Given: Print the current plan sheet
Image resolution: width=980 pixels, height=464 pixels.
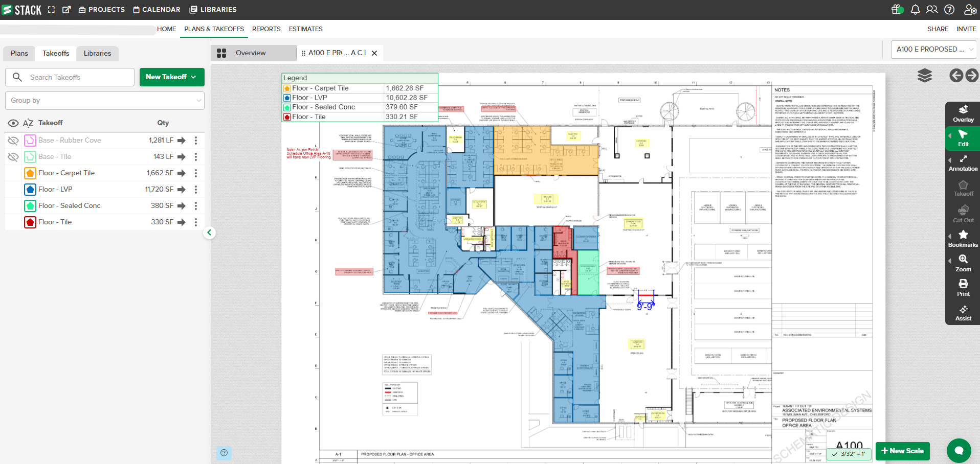Looking at the screenshot, I should [963, 288].
